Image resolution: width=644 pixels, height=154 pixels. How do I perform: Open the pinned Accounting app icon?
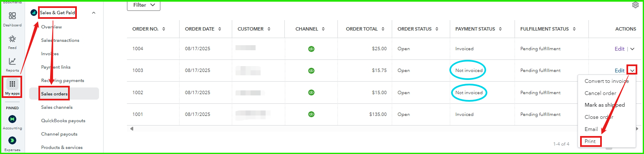click(x=12, y=119)
